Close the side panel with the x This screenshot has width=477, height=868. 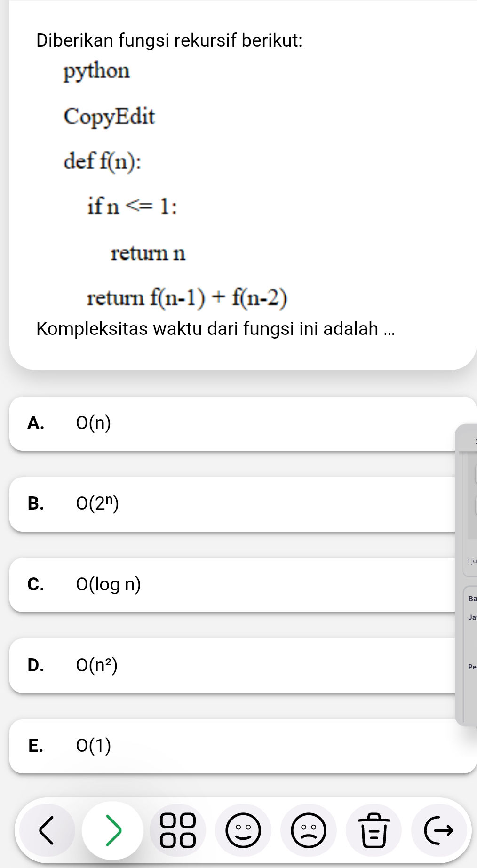(x=474, y=440)
